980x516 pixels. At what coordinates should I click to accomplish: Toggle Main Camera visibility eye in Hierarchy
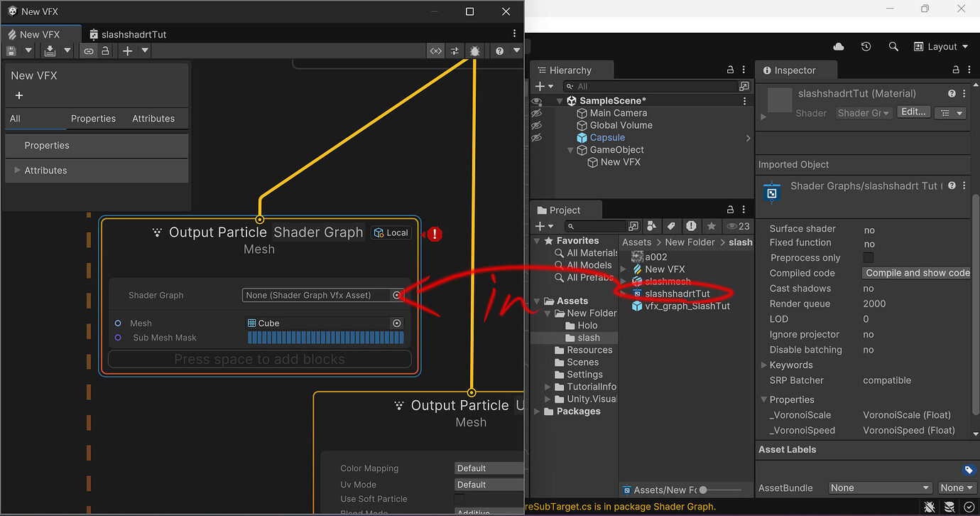click(536, 112)
